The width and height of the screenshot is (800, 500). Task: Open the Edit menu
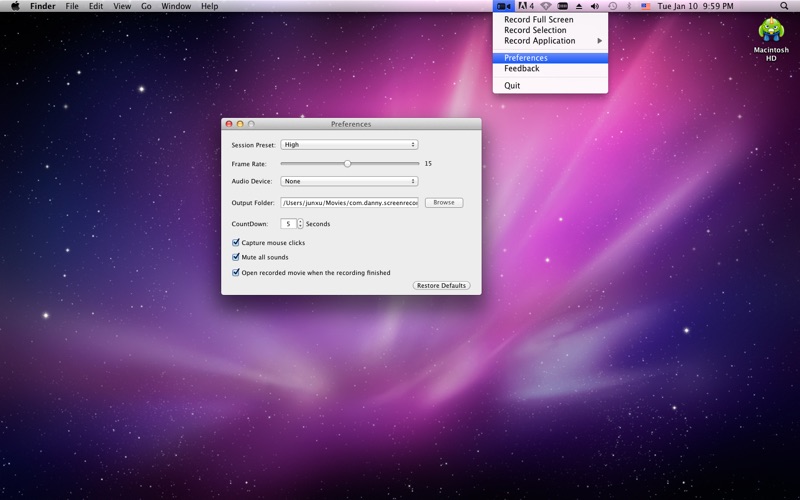[96, 6]
